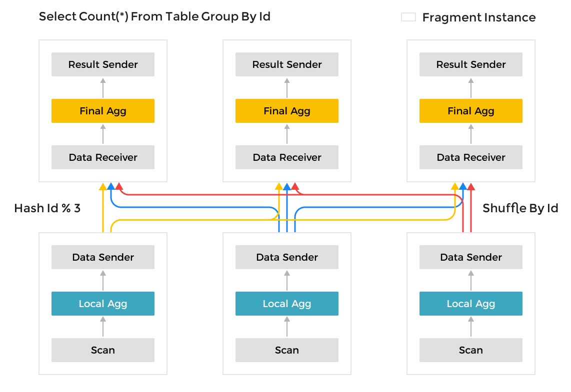The height and width of the screenshot is (392, 571).
Task: Click the Scan box in the right fragment
Action: pyautogui.click(x=471, y=350)
